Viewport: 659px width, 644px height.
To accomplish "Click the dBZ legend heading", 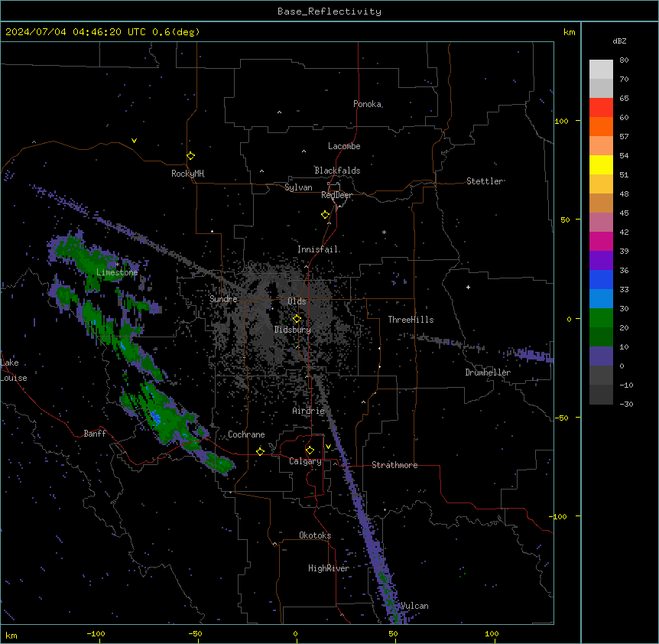I will 619,41.
